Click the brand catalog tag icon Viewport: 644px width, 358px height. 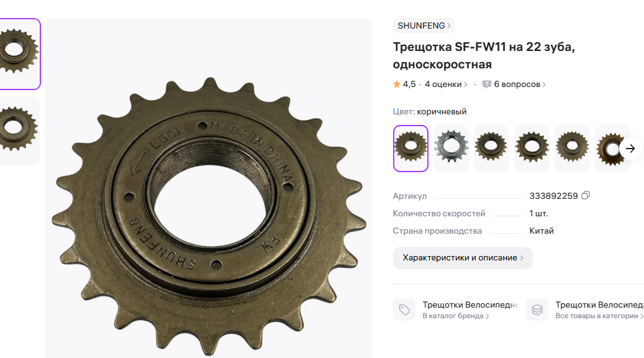[x=404, y=310]
